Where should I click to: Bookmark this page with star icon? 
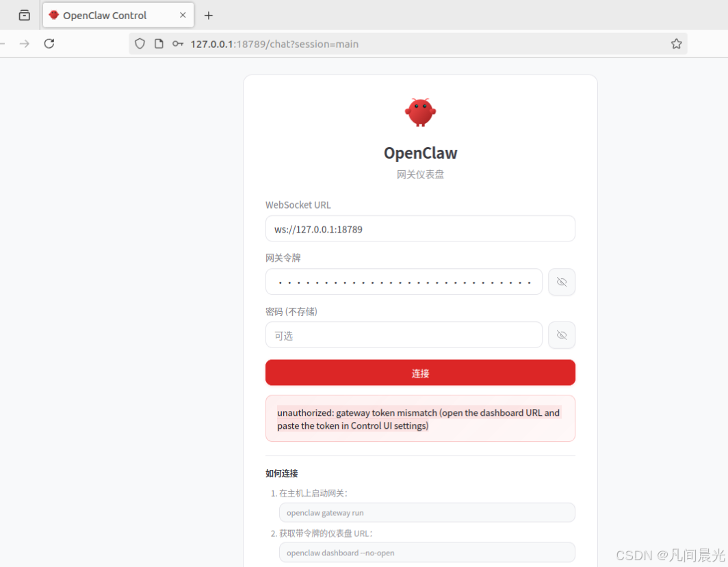click(x=676, y=44)
